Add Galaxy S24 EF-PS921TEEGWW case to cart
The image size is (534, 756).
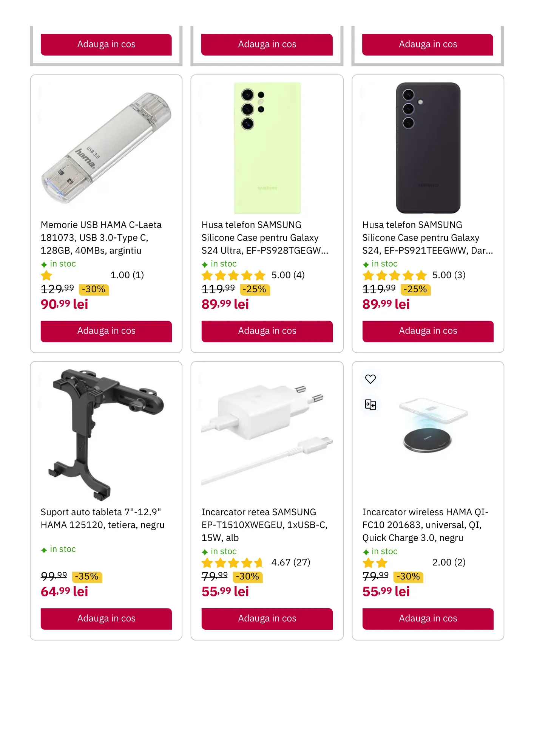pos(428,331)
